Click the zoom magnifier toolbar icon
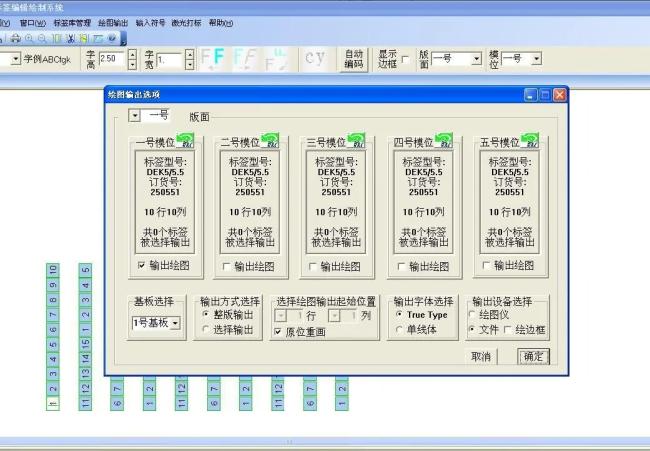This screenshot has height=451, width=650. [30, 38]
